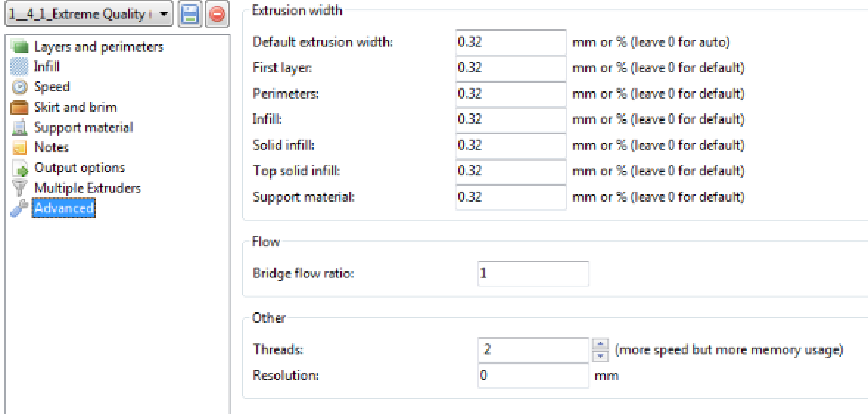The width and height of the screenshot is (868, 414).
Task: Click the Default extrusion width field
Action: (510, 42)
